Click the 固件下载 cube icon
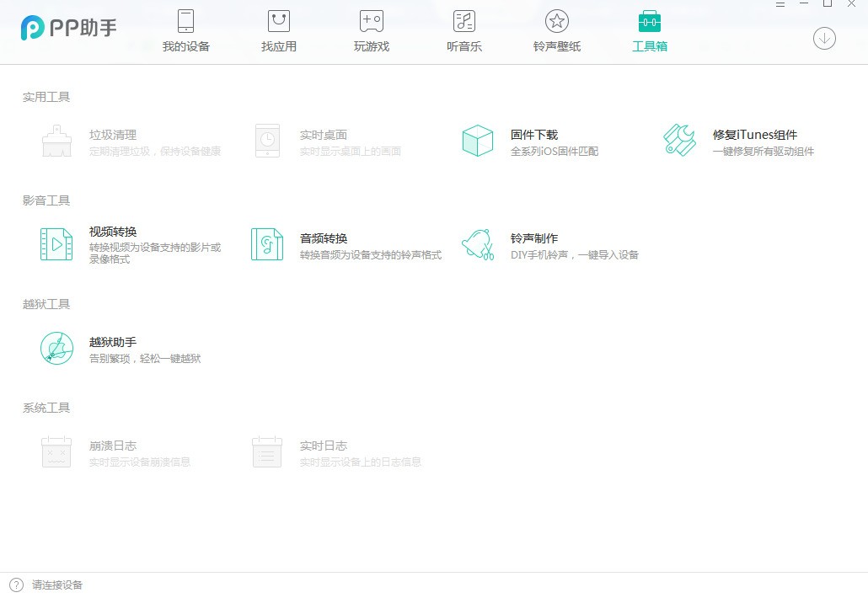Viewport: 868px width, 598px height. [478, 141]
